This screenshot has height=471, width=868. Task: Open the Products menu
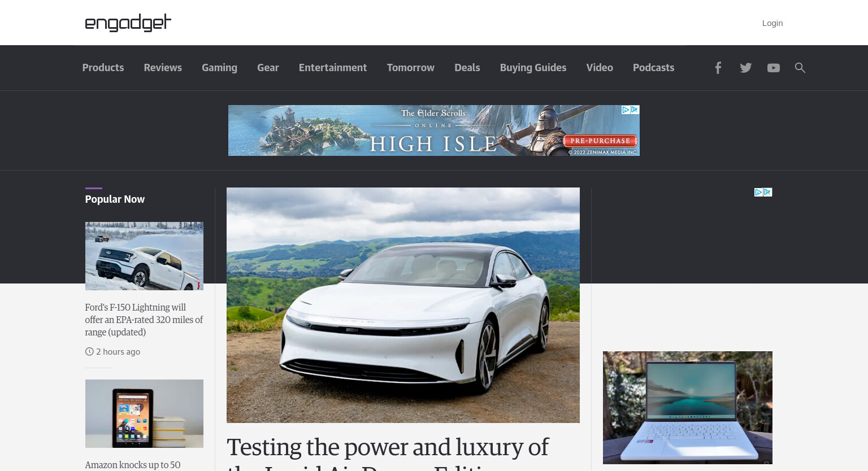103,68
